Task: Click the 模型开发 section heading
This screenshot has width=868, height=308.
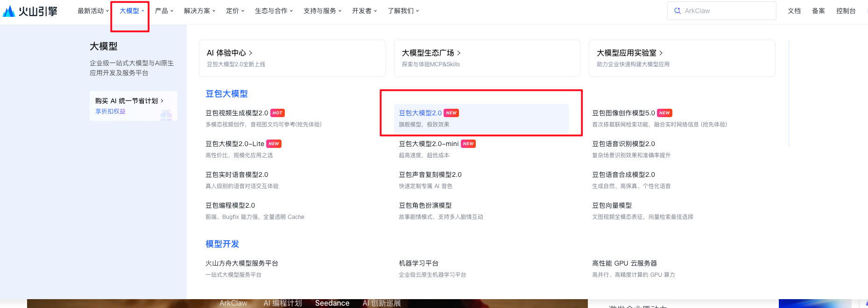Action: click(222, 244)
